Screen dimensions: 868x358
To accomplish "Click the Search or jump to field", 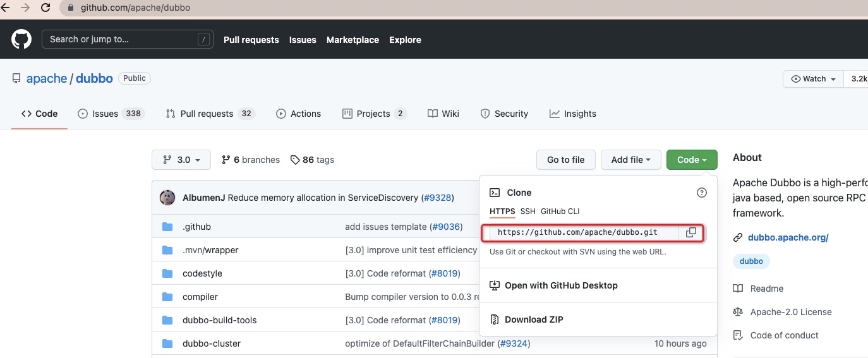I will [126, 39].
